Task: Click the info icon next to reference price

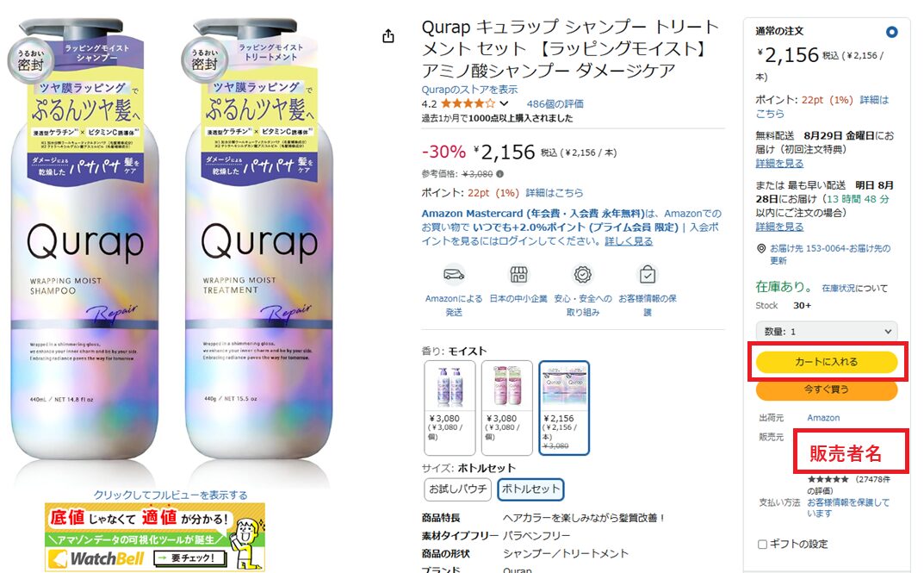Action: (499, 174)
